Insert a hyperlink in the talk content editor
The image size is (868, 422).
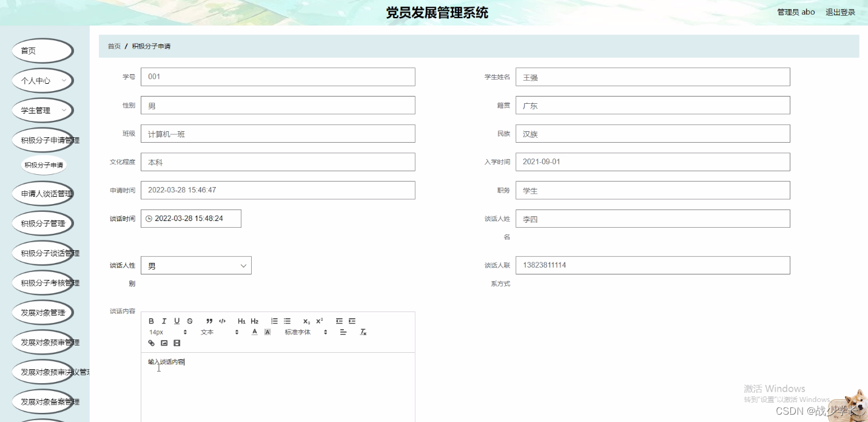pyautogui.click(x=151, y=343)
